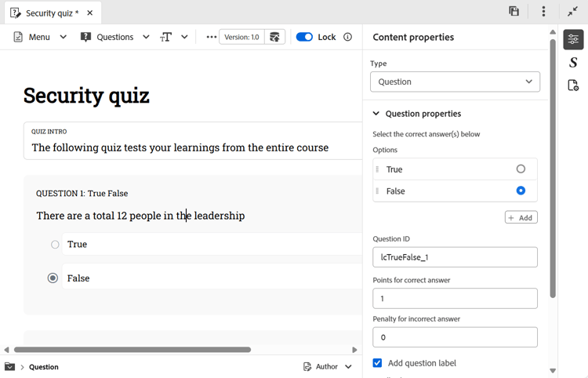Toggle the Lock switch

[304, 37]
